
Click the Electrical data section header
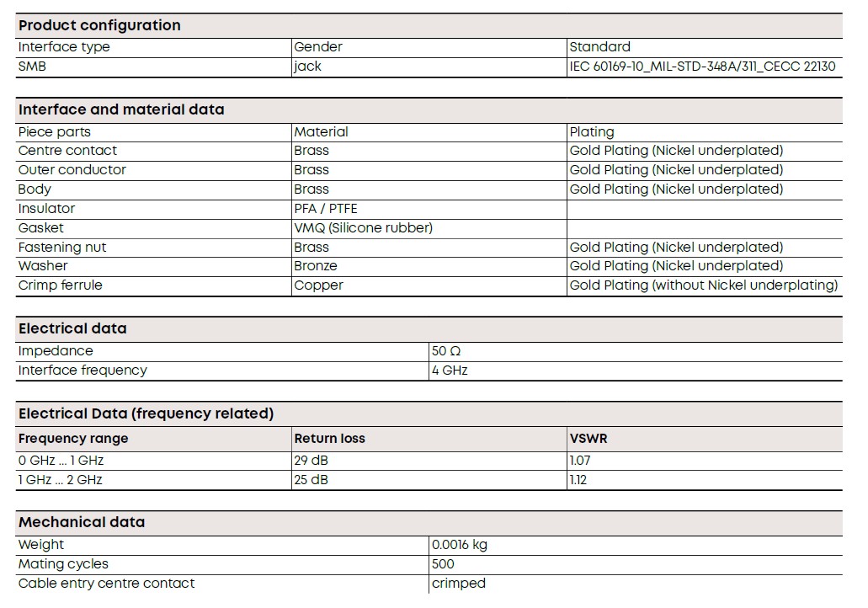pos(72,329)
